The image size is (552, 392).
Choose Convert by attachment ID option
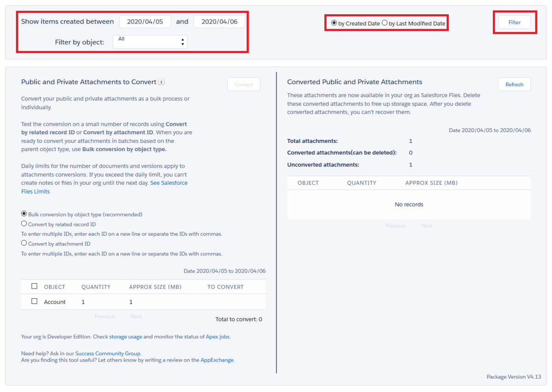(24, 243)
